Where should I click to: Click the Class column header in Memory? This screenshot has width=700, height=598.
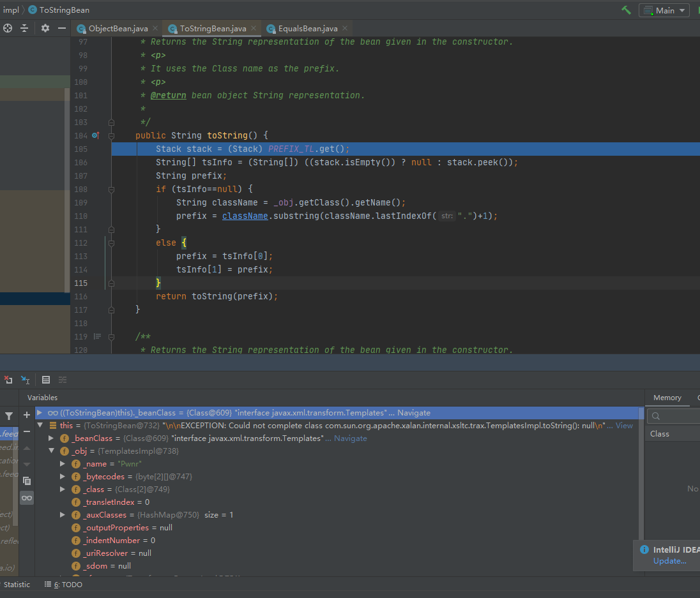(x=659, y=434)
